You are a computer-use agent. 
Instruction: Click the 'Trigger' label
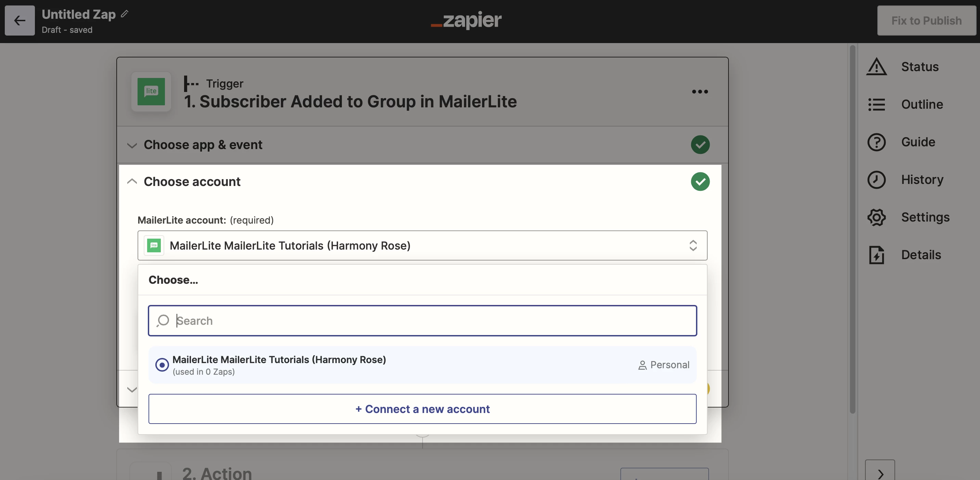(x=224, y=84)
